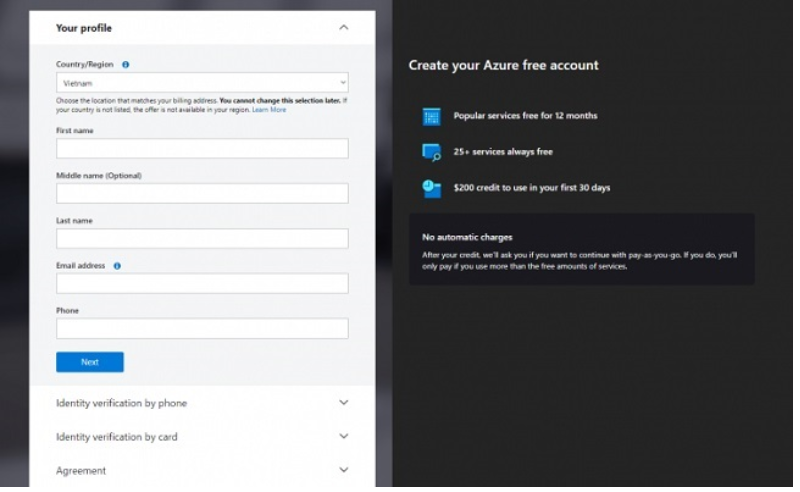Image resolution: width=800 pixels, height=492 pixels.
Task: Click into the Phone input field
Action: [202, 329]
